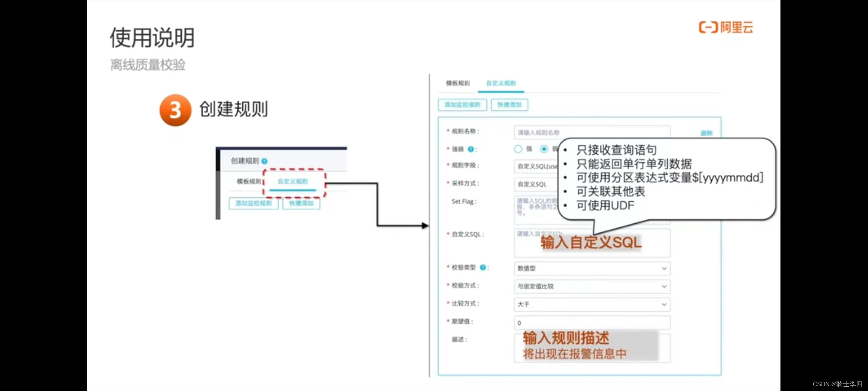Screen dimensions: 868x391
Task: Click the help icon next to 校验类型
Action: pyautogui.click(x=482, y=268)
